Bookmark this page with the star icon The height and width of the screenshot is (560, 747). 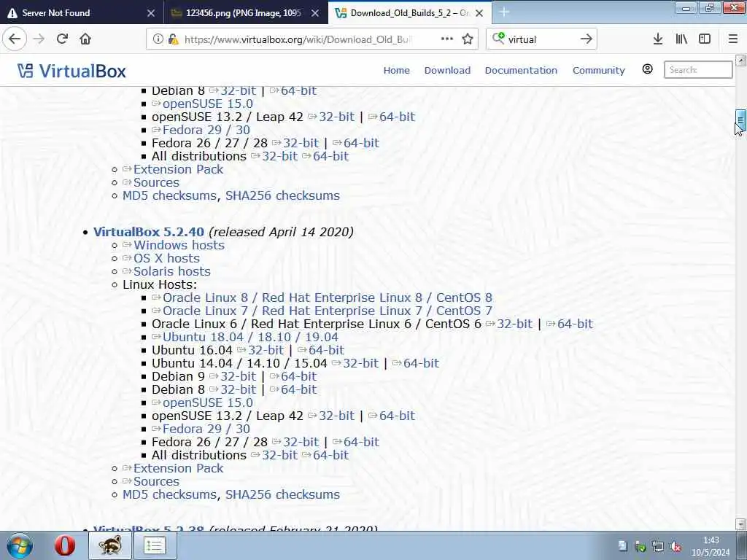[468, 39]
